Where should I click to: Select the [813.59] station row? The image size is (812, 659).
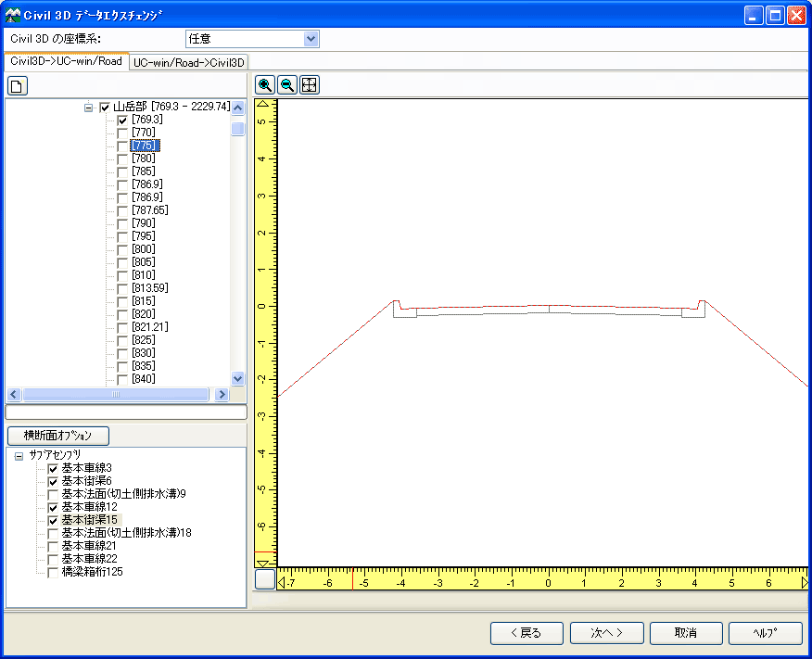149,288
